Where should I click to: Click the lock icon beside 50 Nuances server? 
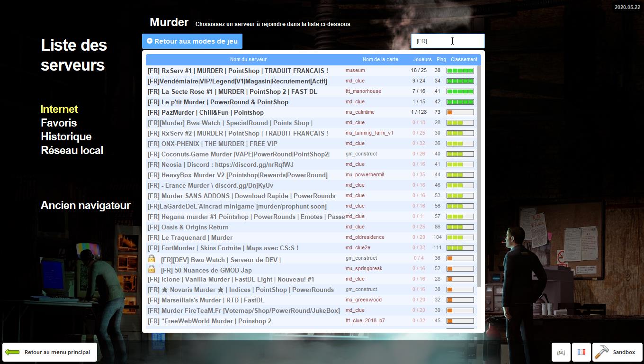pos(152,269)
